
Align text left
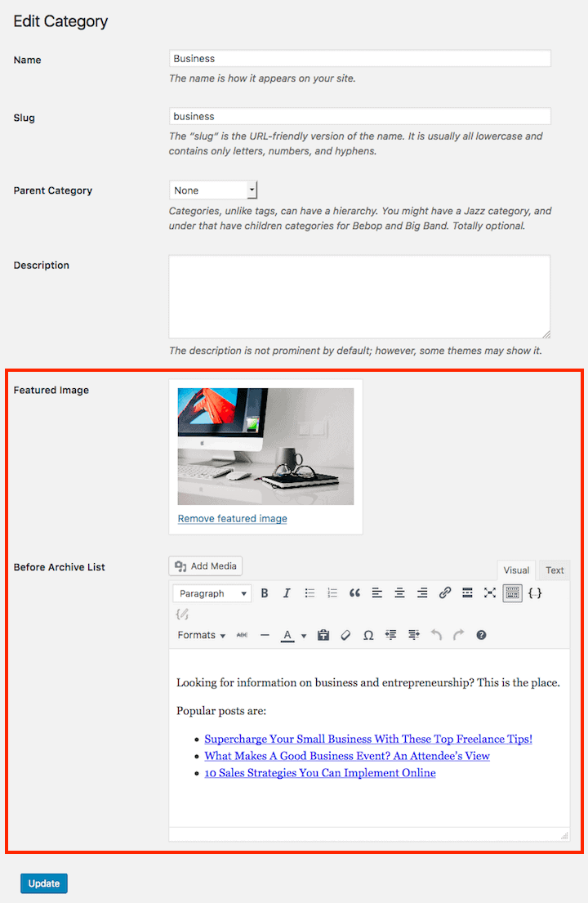point(376,593)
